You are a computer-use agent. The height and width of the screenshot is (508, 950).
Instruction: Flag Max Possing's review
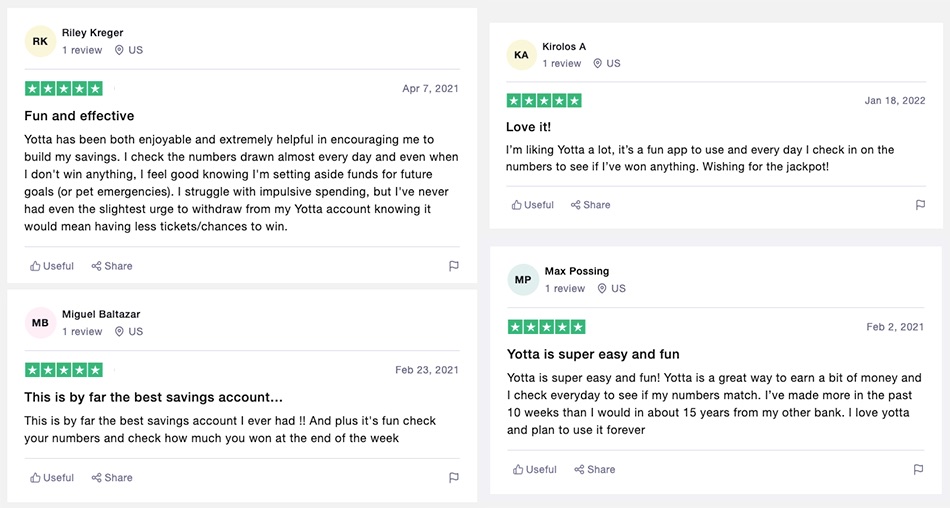click(919, 470)
